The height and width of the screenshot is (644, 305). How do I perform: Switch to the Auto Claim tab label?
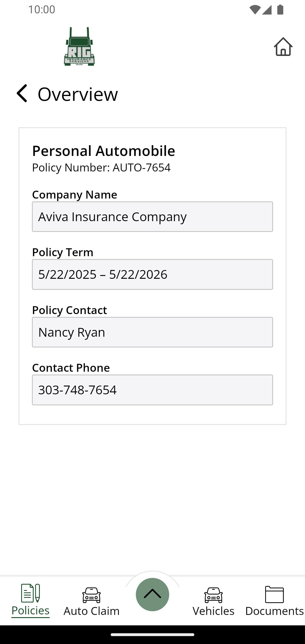pyautogui.click(x=91, y=611)
